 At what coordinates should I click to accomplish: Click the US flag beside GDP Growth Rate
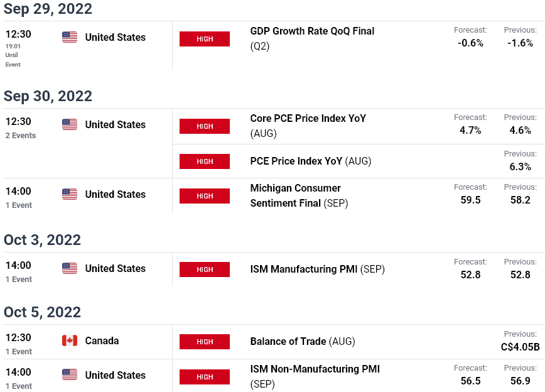point(70,37)
